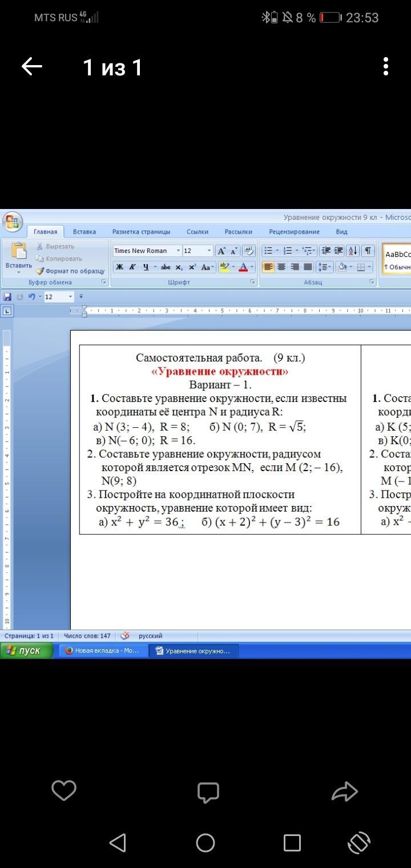Toggle strikethrough (abc) formatting
Screen dimensions: 411x868
[x=166, y=267]
